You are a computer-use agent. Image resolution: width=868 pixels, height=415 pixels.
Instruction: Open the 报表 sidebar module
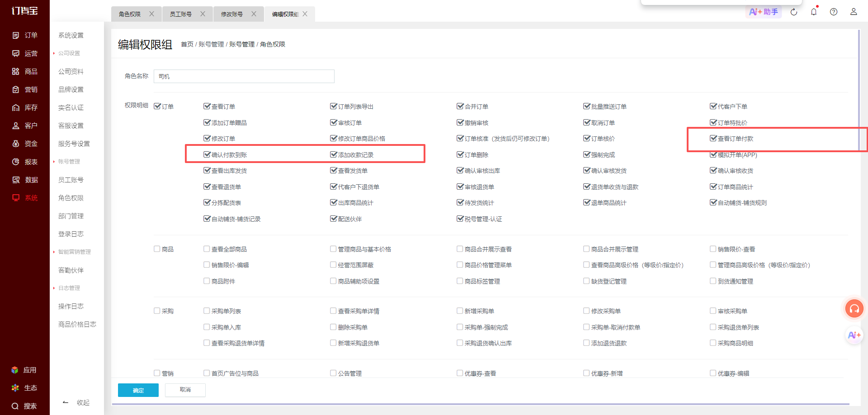[25, 162]
